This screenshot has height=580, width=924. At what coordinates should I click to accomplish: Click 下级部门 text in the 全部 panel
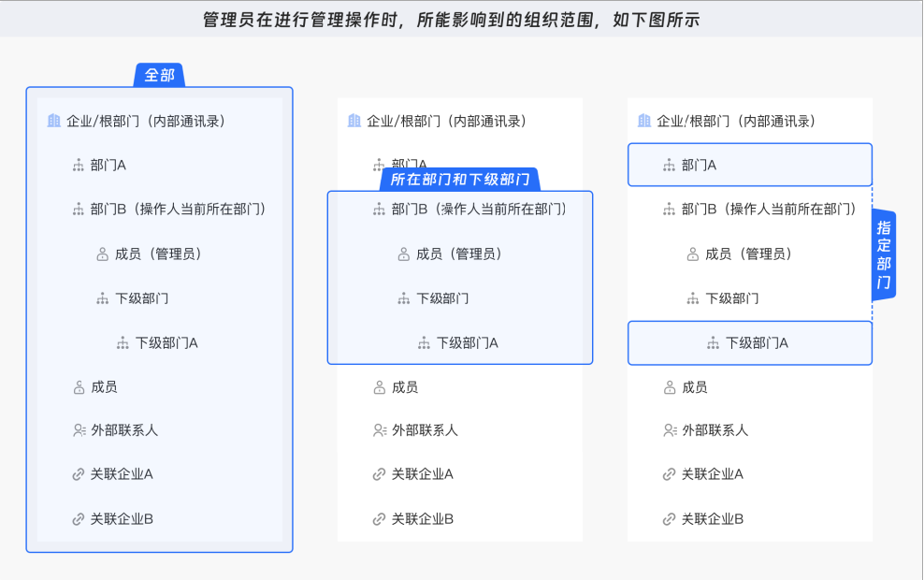141,298
